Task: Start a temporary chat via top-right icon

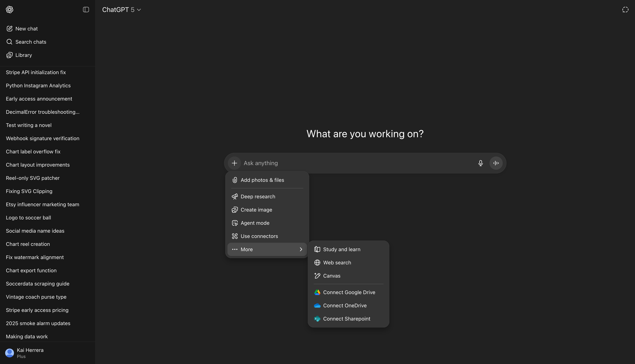Action: click(x=625, y=10)
